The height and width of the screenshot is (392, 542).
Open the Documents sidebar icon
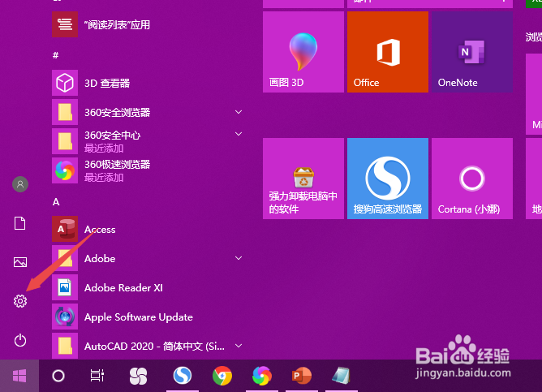pos(20,223)
